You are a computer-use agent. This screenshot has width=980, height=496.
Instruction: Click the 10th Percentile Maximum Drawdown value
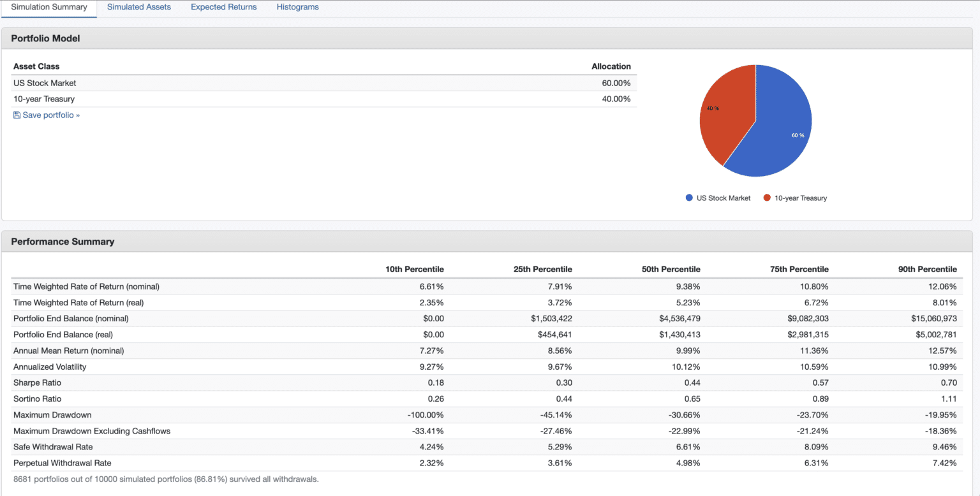point(426,415)
